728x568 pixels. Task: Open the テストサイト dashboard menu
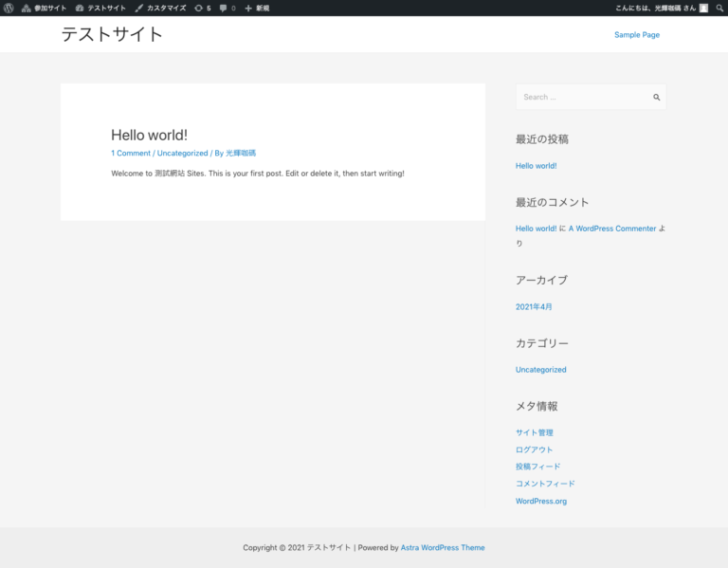[100, 8]
